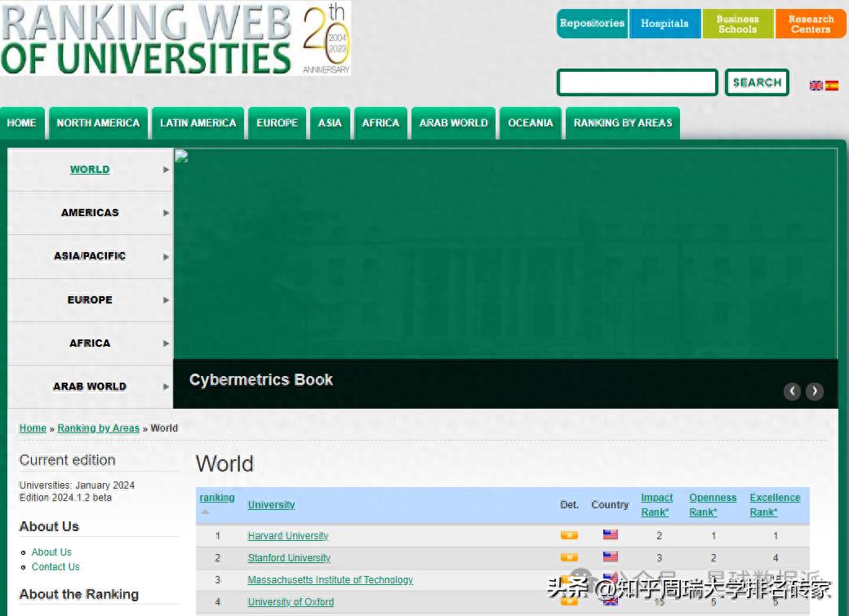Click the Repositories button at top
The height and width of the screenshot is (616, 849).
592,24
